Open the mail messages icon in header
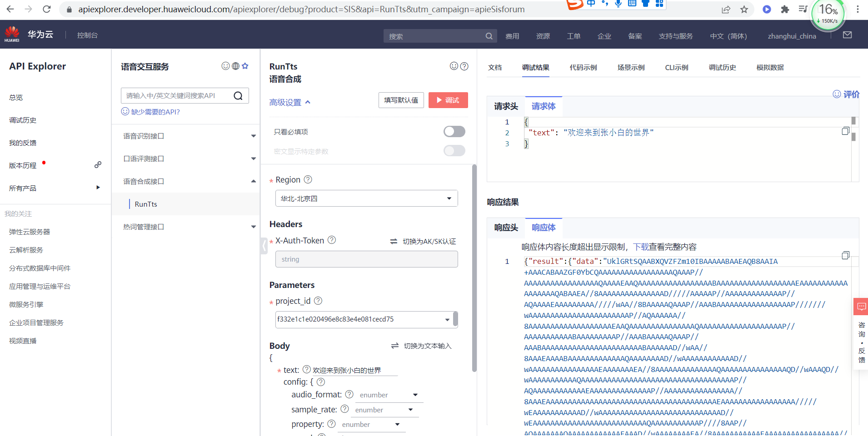Screen dimensions: 868x436 click(848, 35)
